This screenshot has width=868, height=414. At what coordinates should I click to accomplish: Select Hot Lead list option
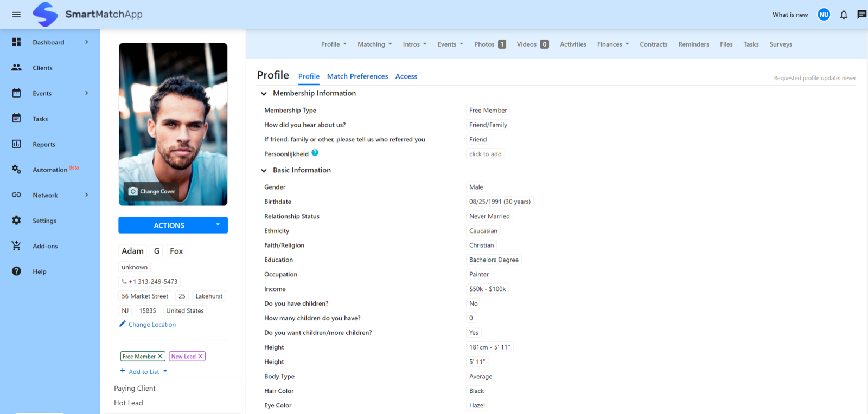129,403
